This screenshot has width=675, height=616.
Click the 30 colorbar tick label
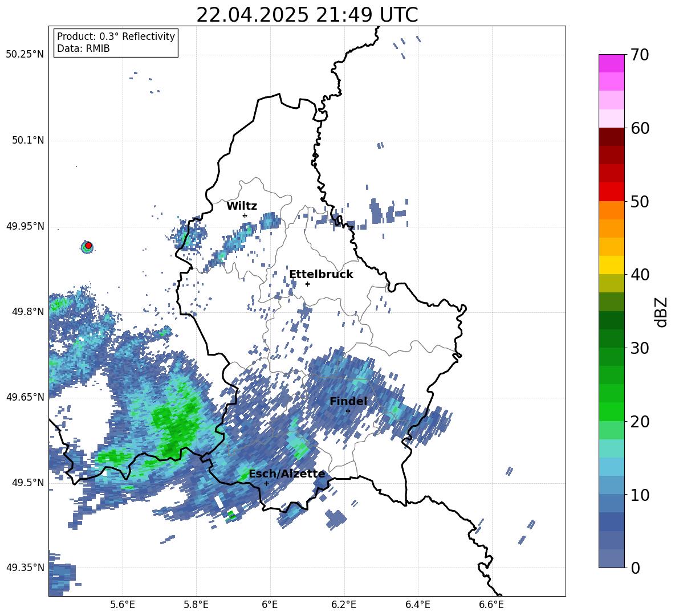pos(640,348)
